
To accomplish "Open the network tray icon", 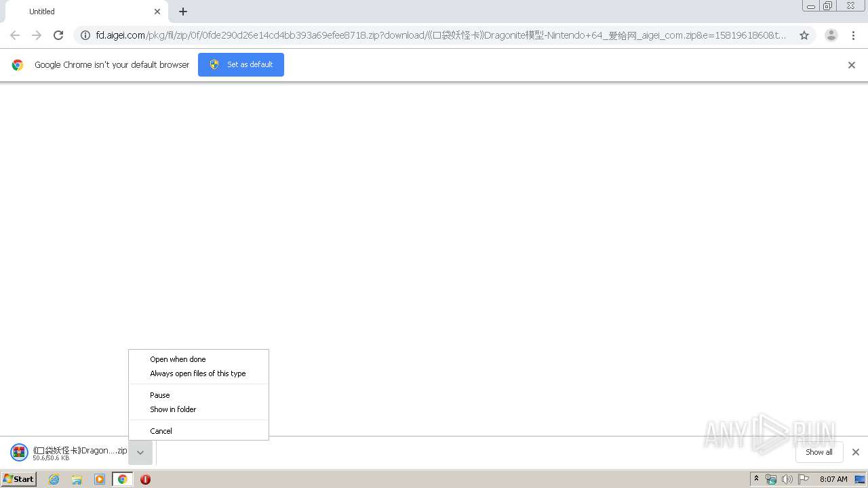I will (771, 479).
